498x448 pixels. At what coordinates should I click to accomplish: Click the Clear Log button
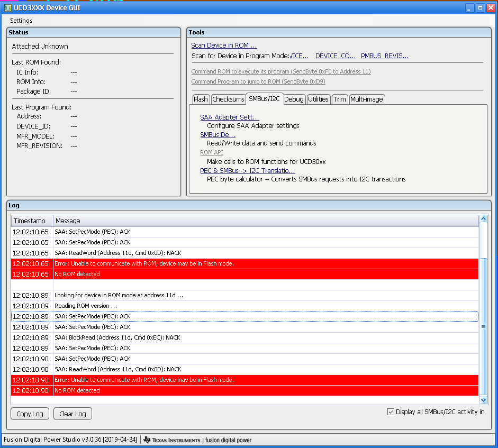coord(72,414)
